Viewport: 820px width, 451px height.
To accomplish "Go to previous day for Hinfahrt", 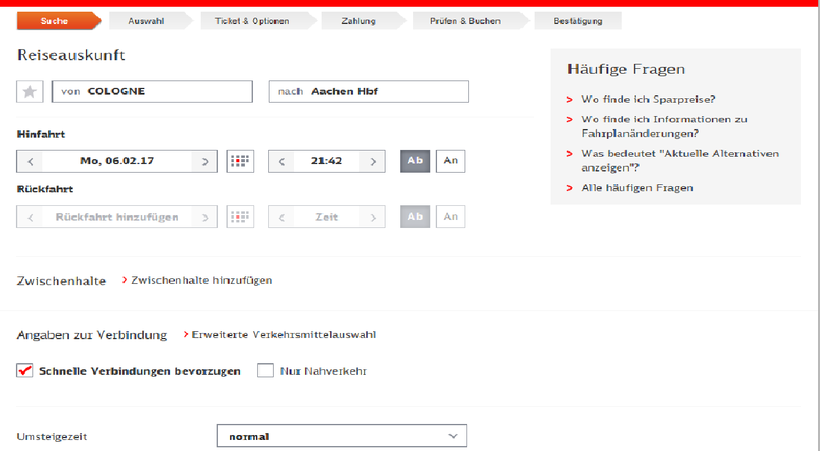I will [31, 161].
